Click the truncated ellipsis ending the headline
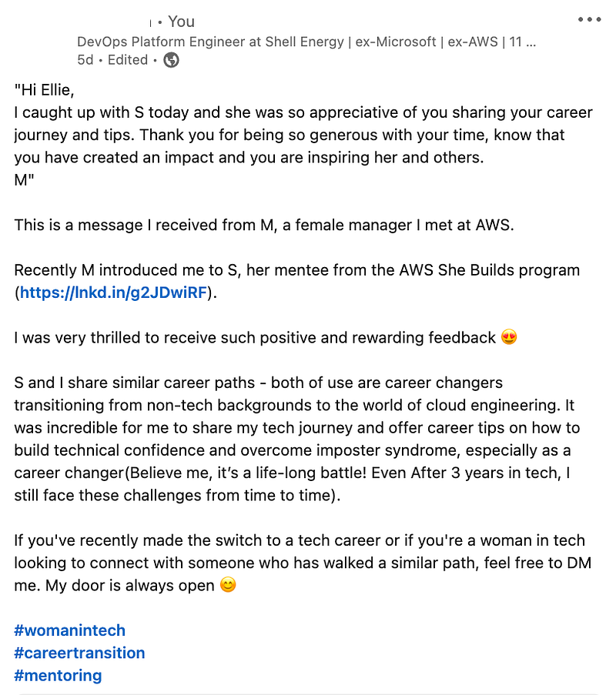616x695 pixels. click(531, 42)
